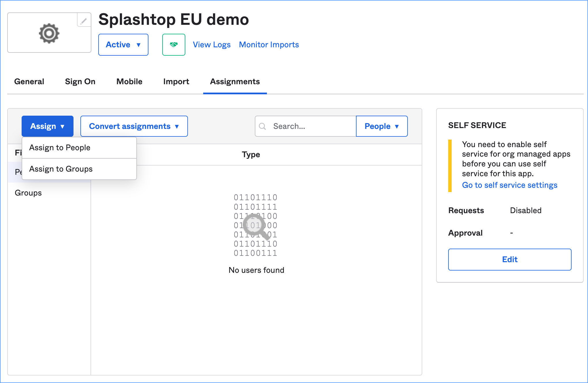Click the green handshake provisioning icon
The width and height of the screenshot is (588, 383).
point(174,45)
